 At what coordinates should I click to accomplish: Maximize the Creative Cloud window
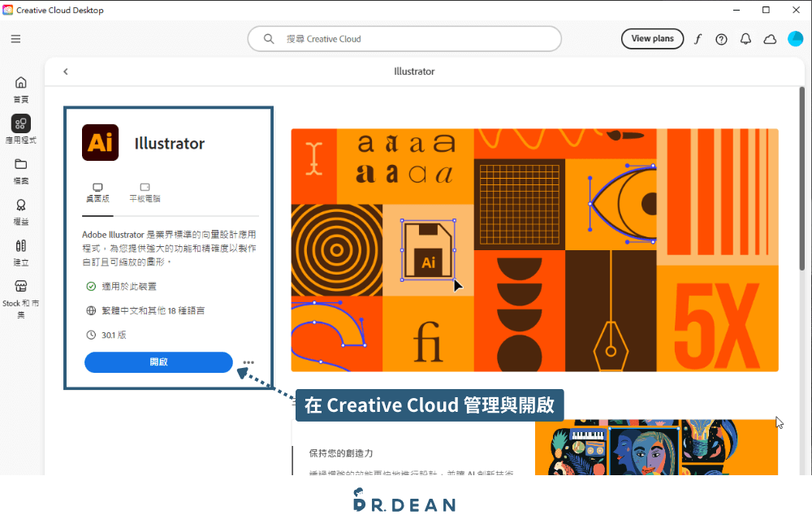(x=766, y=10)
